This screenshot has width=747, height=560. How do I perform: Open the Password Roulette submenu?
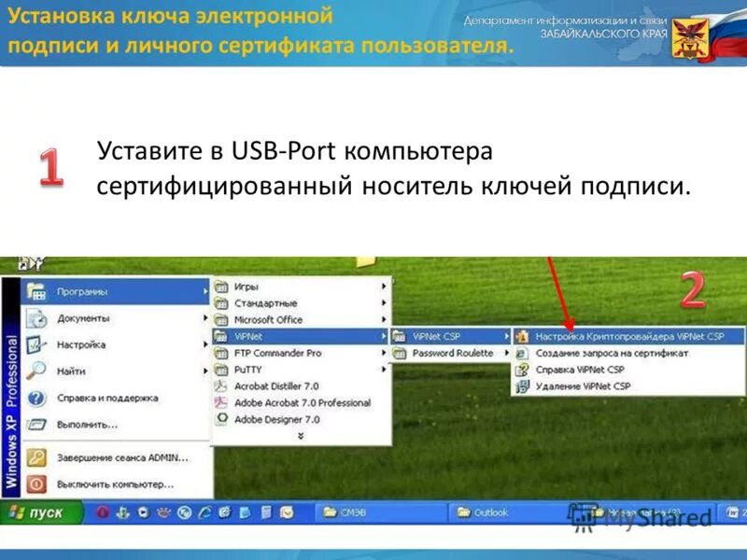click(451, 354)
